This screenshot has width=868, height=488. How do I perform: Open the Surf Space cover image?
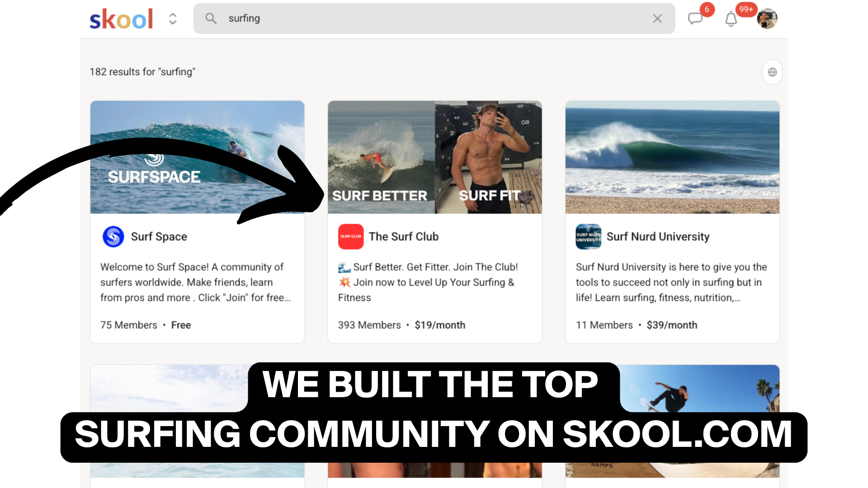coord(197,157)
